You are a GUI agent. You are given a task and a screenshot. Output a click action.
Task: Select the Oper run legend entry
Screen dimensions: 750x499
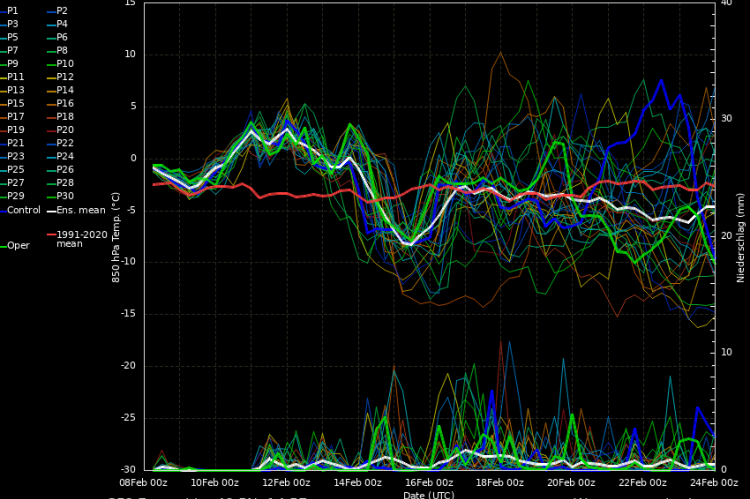pos(18,245)
